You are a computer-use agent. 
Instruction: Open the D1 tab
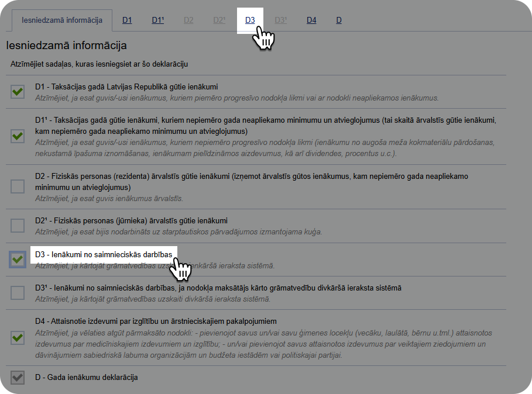point(127,19)
